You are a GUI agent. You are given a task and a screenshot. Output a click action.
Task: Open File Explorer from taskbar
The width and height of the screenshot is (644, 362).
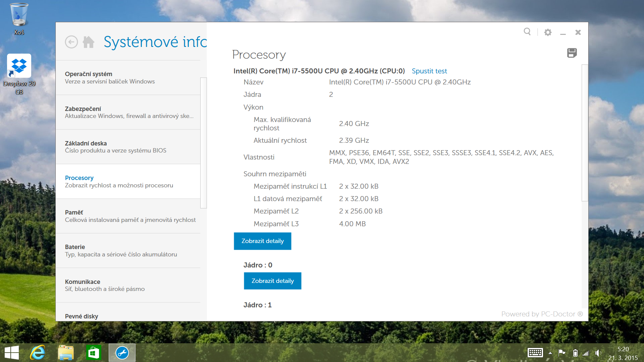click(66, 353)
